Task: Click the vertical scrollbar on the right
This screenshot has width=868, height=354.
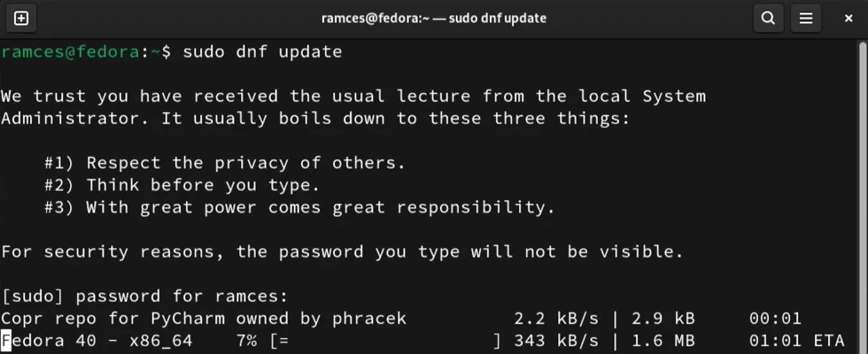Action: click(862, 193)
